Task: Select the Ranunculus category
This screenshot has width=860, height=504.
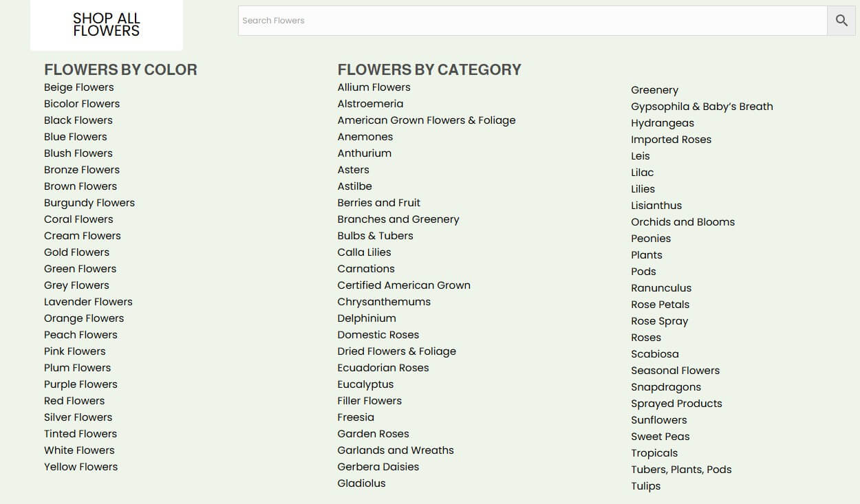Action: click(661, 288)
